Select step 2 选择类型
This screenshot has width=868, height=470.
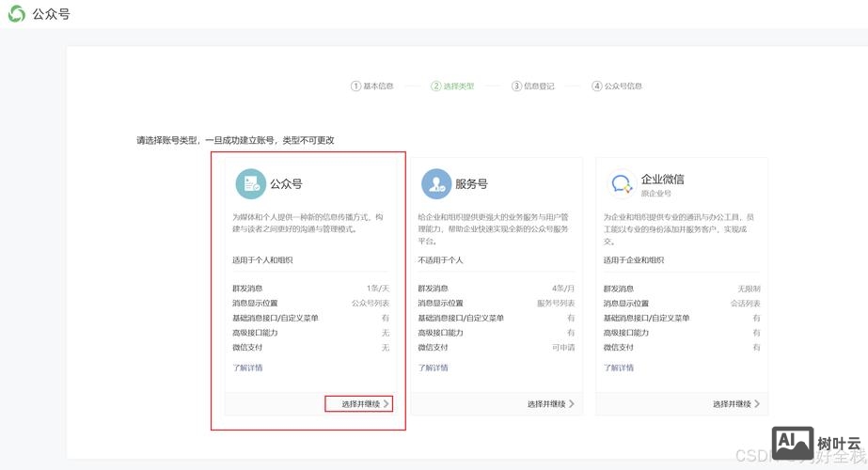[452, 86]
